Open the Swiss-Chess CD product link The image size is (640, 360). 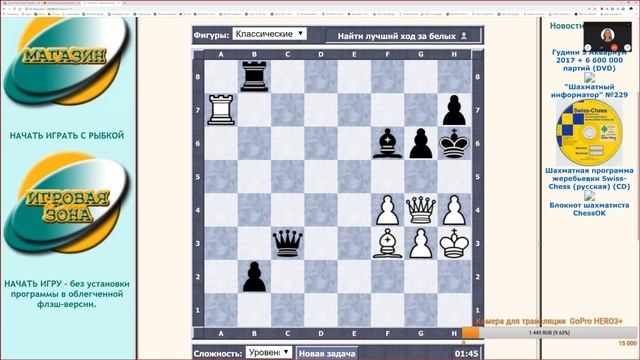589,178
